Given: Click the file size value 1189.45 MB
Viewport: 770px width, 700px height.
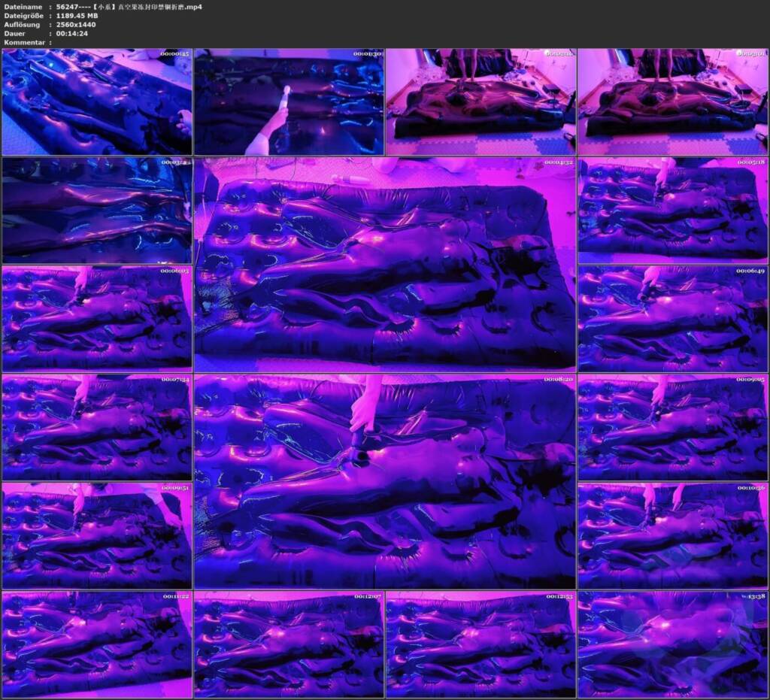Looking at the screenshot, I should point(77,16).
